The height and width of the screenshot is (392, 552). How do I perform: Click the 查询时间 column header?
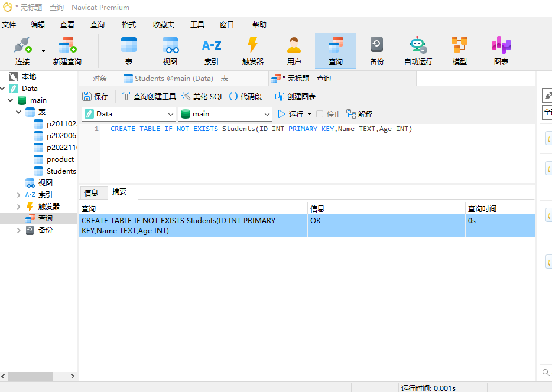pos(500,208)
